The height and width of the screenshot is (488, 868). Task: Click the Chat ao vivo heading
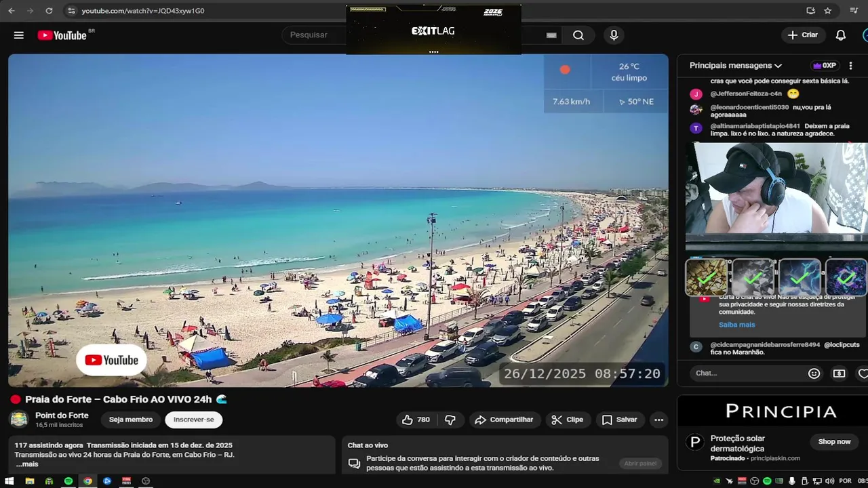click(x=368, y=445)
